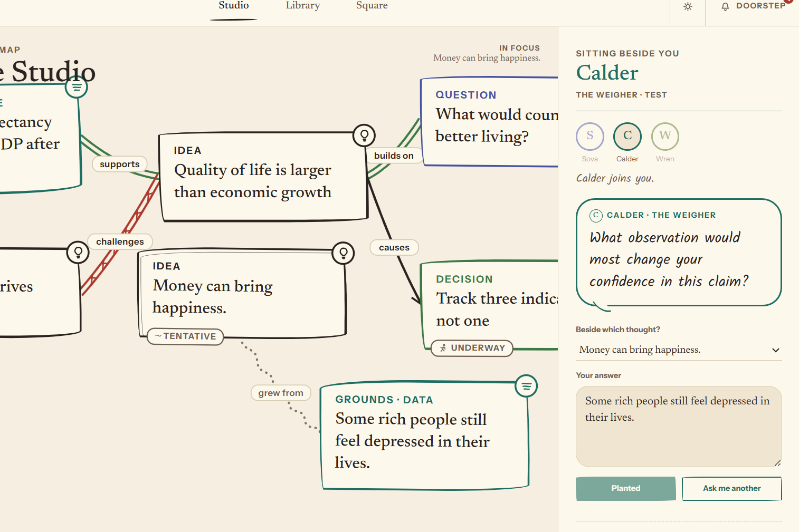Click the 'grew from' connection label
799x532 pixels.
point(281,393)
